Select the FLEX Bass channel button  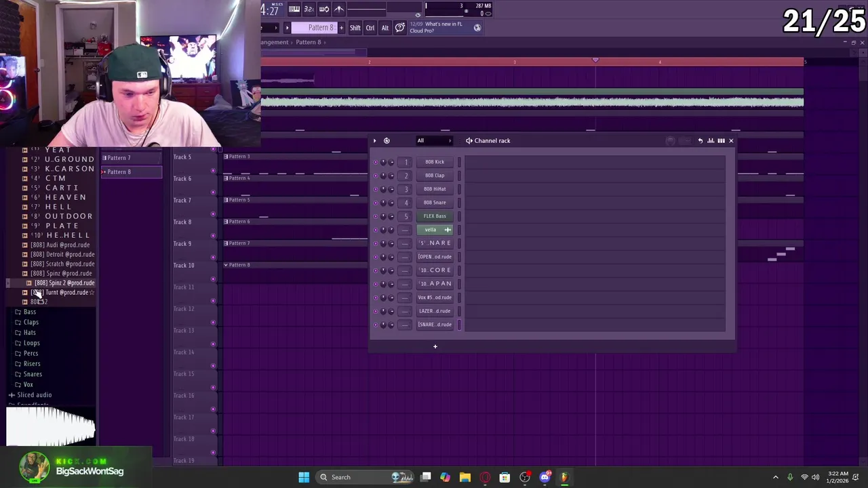click(x=435, y=216)
